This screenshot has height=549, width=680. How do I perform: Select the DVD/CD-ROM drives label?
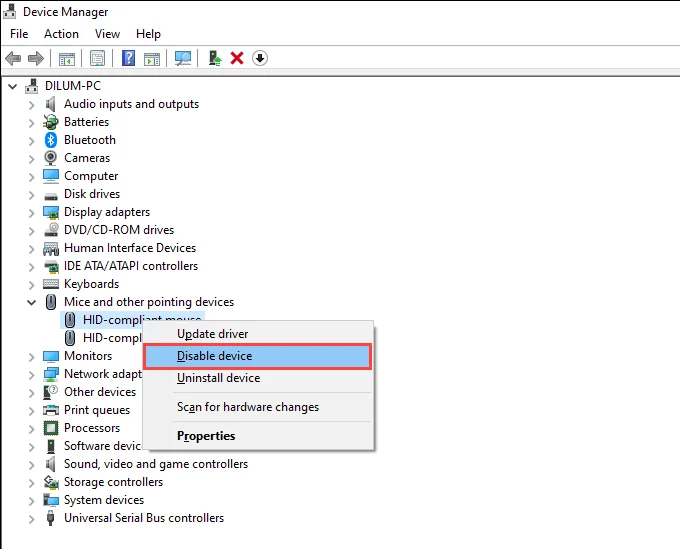tap(119, 230)
